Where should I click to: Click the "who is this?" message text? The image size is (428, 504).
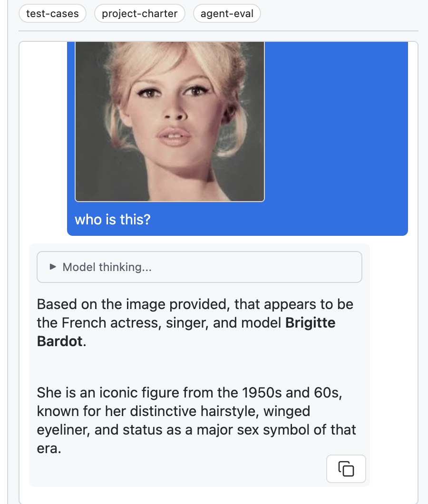[112, 219]
